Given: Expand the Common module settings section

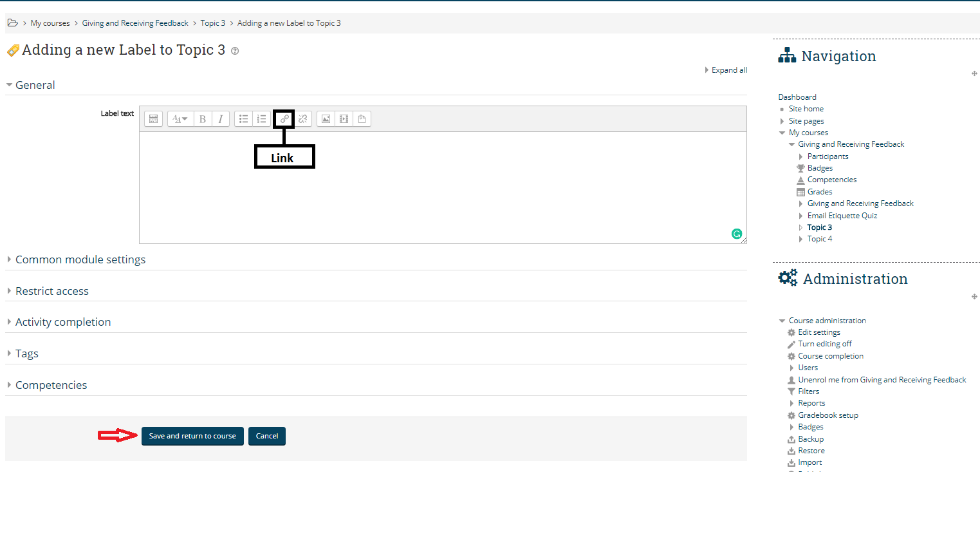Looking at the screenshot, I should pos(80,259).
